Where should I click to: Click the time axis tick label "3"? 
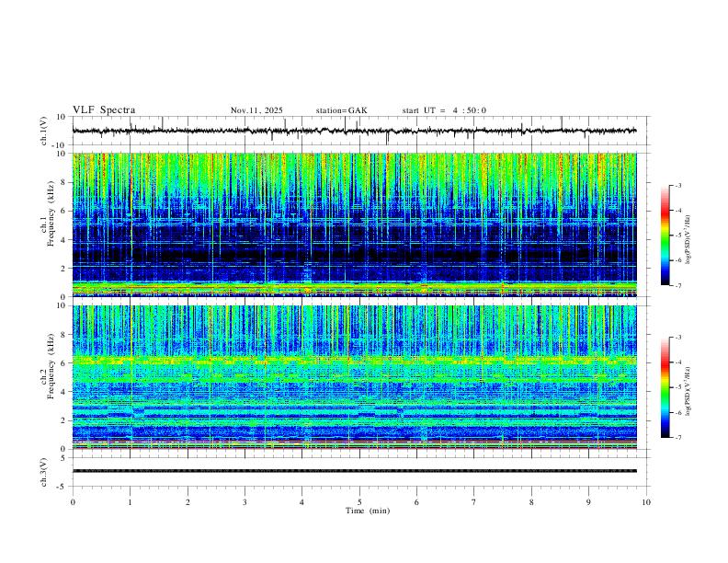(x=245, y=502)
